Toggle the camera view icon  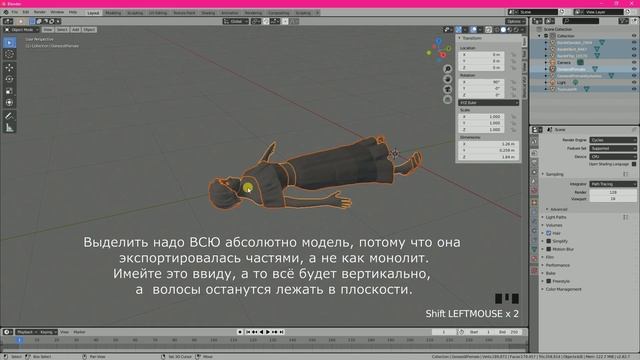(448, 89)
